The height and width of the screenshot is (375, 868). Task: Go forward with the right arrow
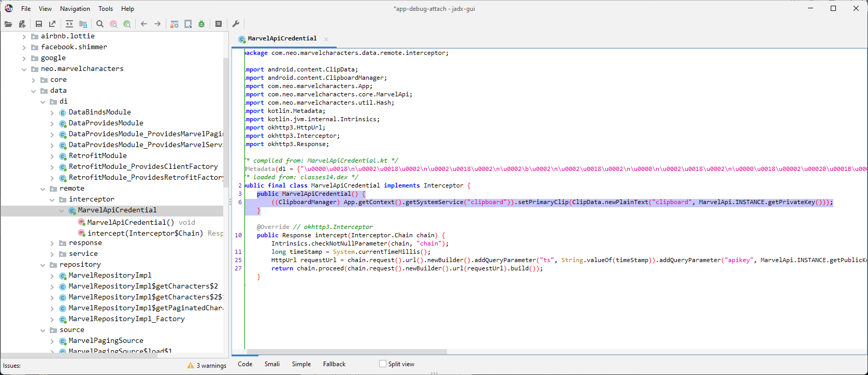(157, 24)
